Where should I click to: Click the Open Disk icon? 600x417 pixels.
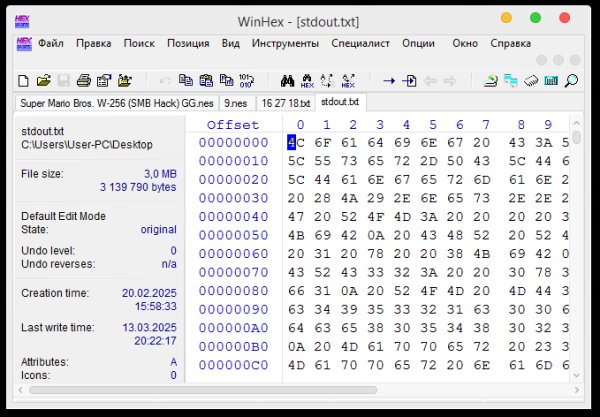tap(531, 81)
